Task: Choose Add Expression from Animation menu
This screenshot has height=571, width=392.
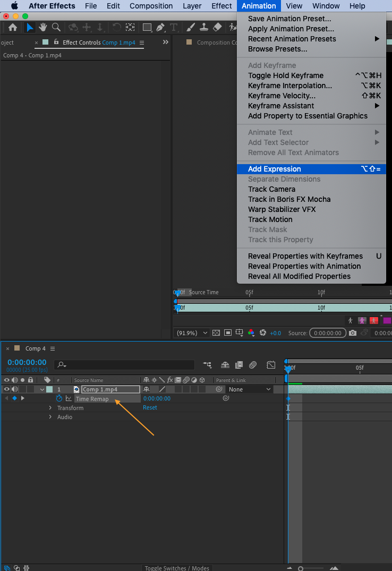Action: tap(275, 169)
